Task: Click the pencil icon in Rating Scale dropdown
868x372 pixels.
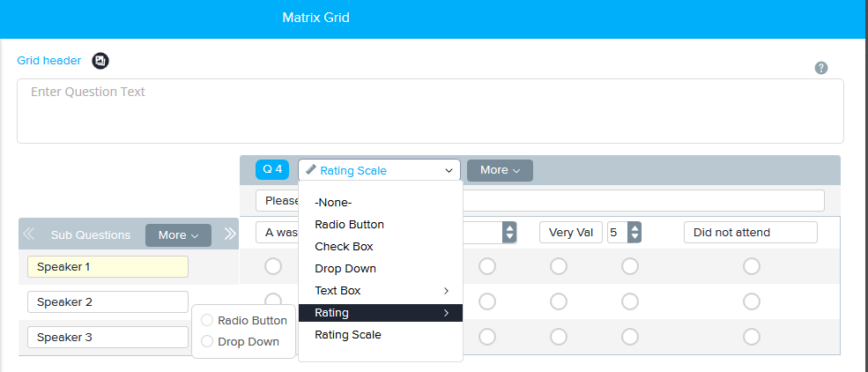Action: tap(311, 170)
